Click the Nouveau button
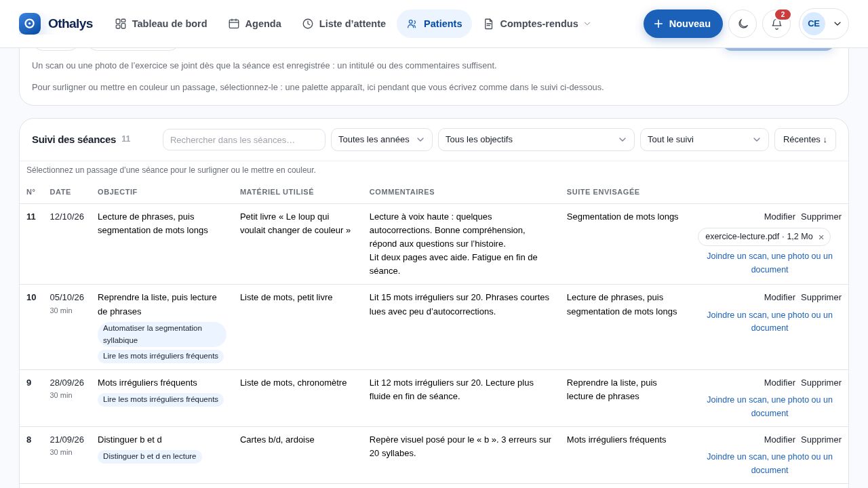 pyautogui.click(x=683, y=24)
